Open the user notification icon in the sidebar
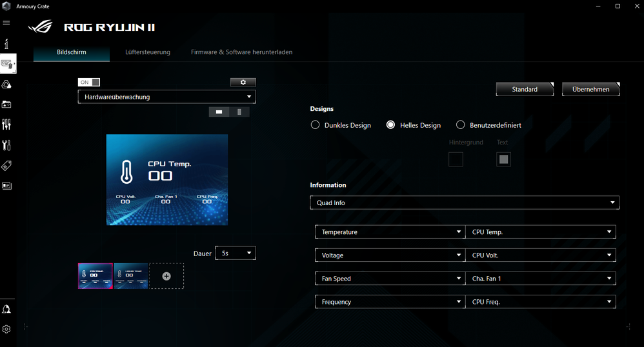The width and height of the screenshot is (644, 347). coord(6,309)
